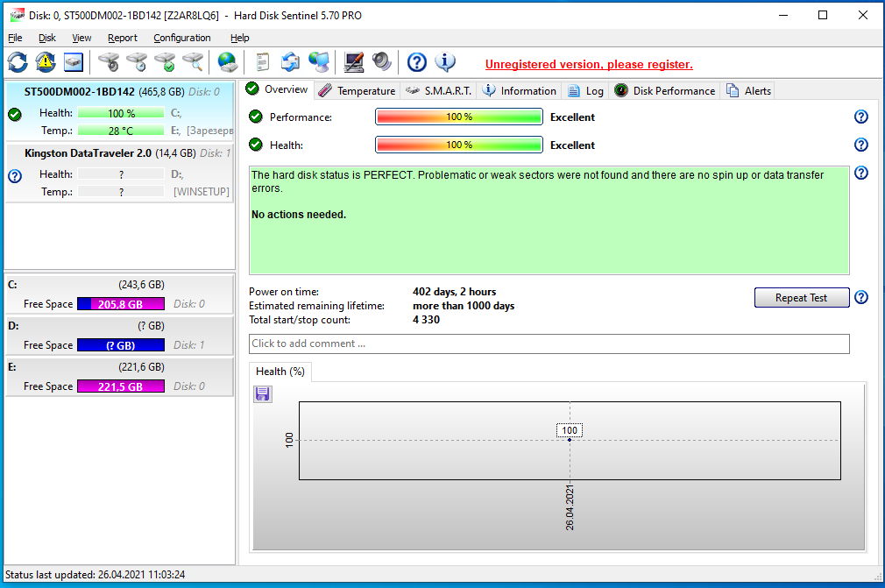Image resolution: width=885 pixels, height=588 pixels.
Task: Open help icon next to Performance bar
Action: point(860,117)
